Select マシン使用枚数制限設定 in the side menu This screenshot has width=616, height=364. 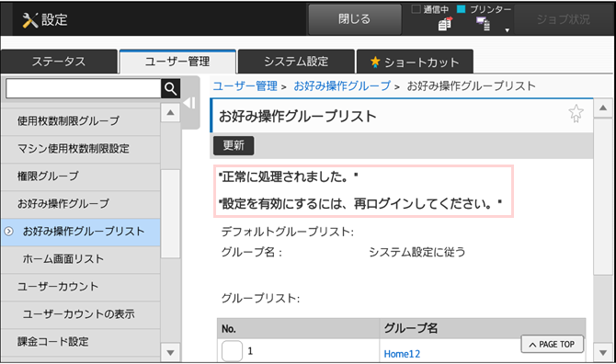(81, 149)
